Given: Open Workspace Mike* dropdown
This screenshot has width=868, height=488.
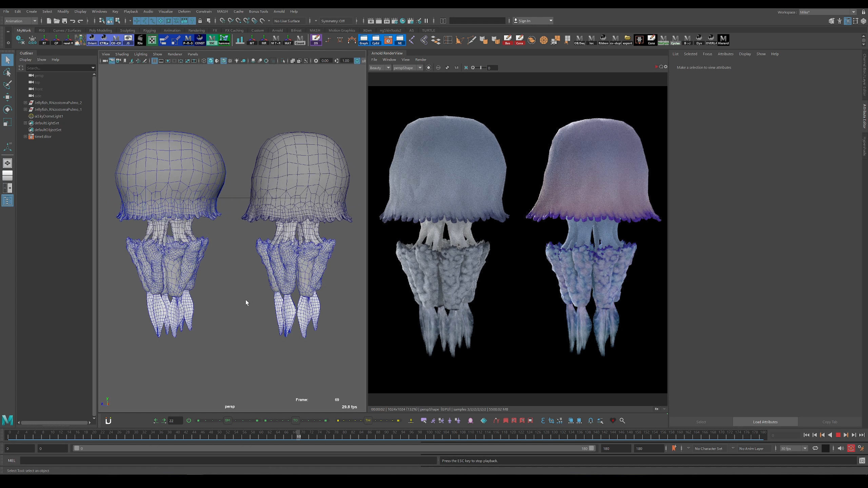Looking at the screenshot, I should (827, 12).
